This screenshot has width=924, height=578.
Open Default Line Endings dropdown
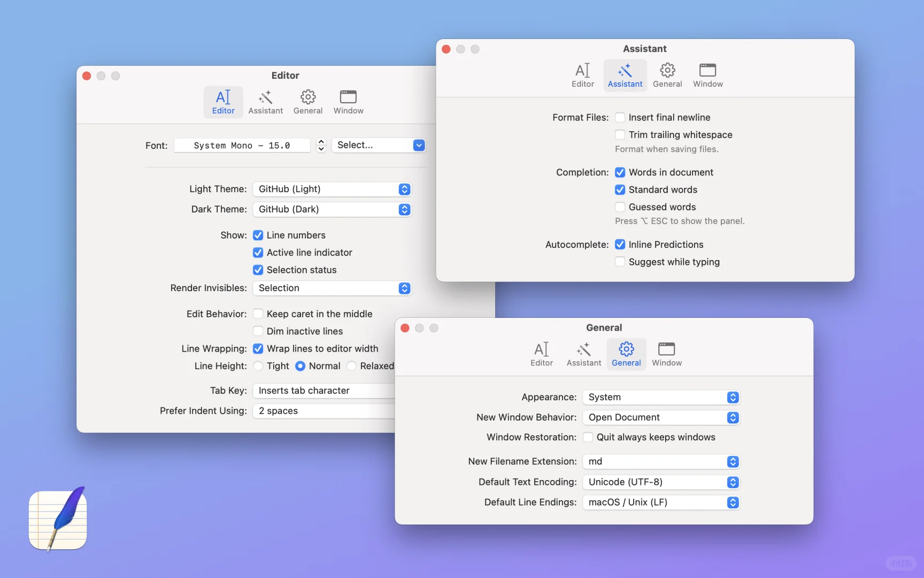click(661, 502)
